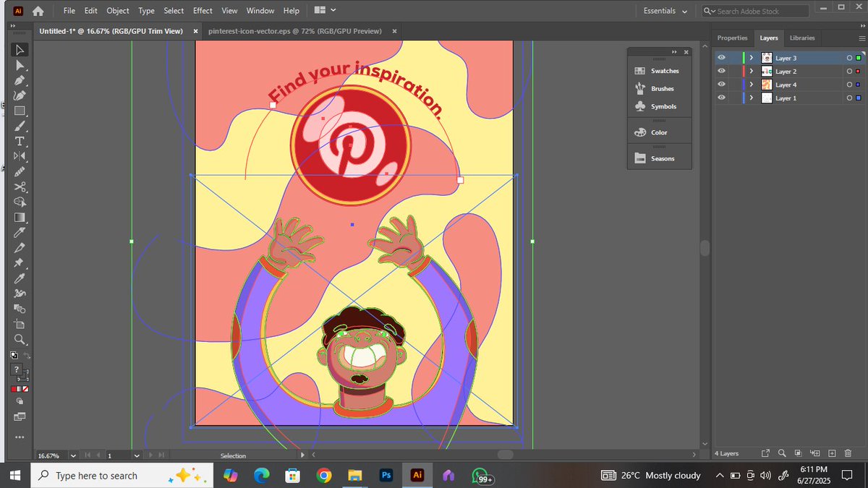The width and height of the screenshot is (868, 488).
Task: Hide Layer 1 using its eye icon
Action: click(721, 98)
